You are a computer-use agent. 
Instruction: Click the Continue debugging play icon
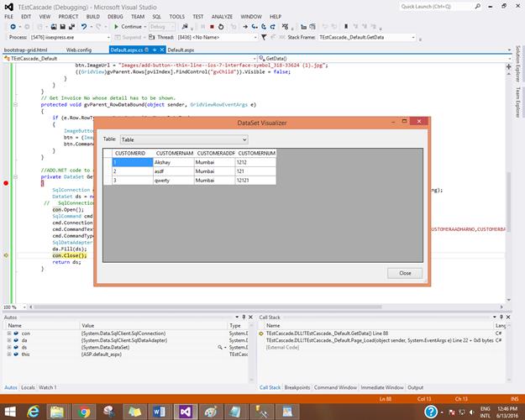[x=116, y=26]
